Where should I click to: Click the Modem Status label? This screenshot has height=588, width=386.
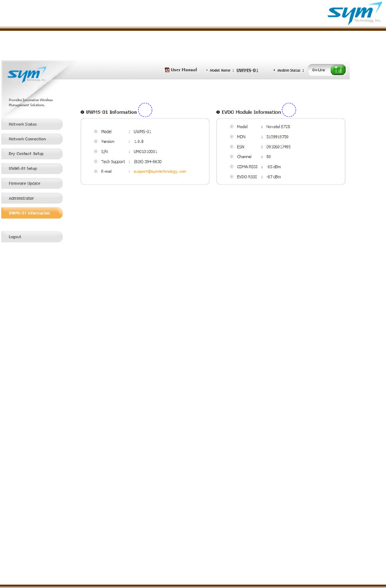coord(289,70)
